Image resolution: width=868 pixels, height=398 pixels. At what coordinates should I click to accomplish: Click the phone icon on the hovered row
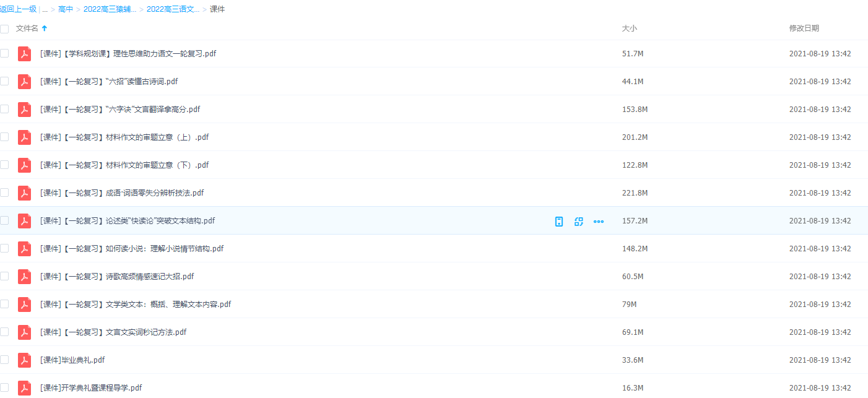click(559, 221)
